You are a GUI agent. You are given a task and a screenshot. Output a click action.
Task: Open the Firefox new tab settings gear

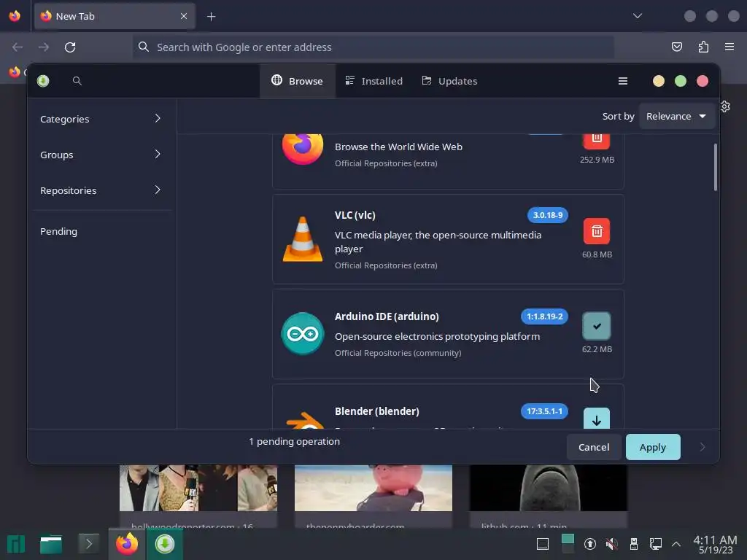tap(725, 106)
